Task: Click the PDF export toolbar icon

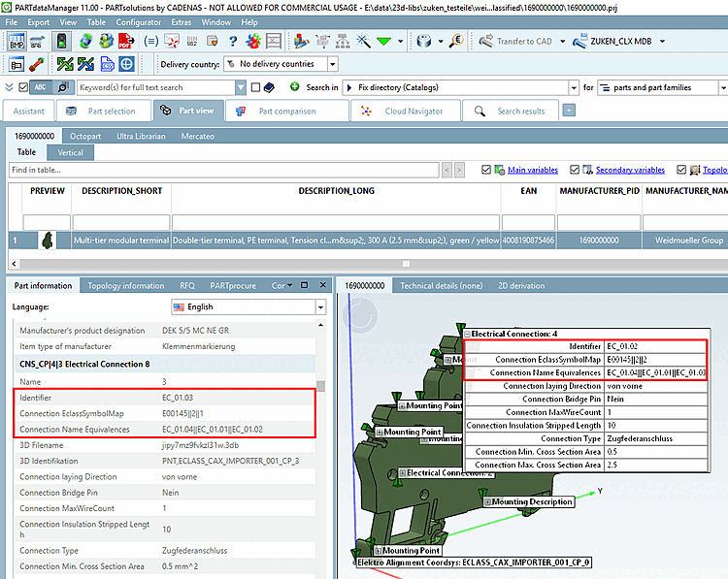Action: point(126,42)
